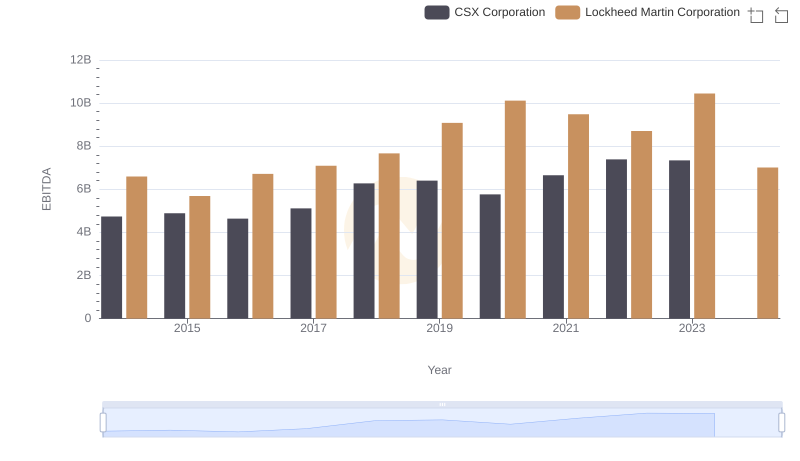
Task: Select the CSX bar for 2023
Action: coord(680,240)
